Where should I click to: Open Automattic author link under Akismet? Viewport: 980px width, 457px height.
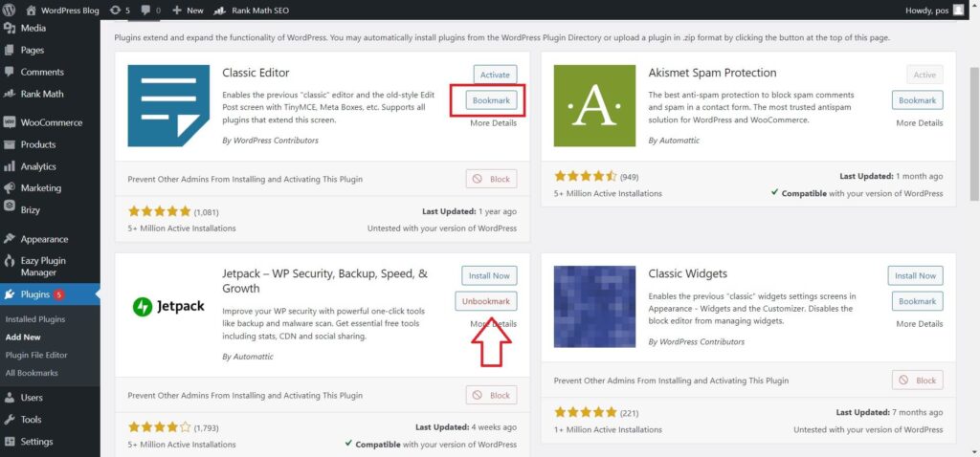tap(679, 141)
